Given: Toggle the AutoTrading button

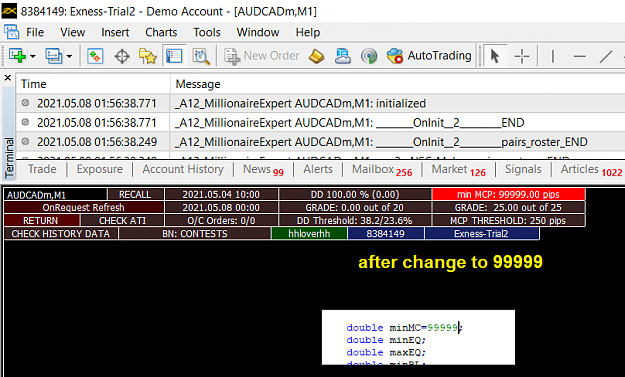Looking at the screenshot, I should [429, 56].
